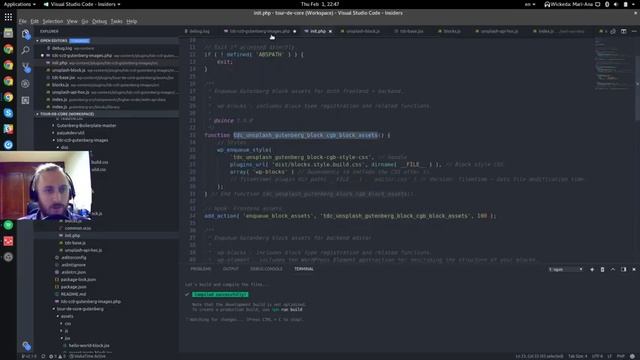The height and width of the screenshot is (360, 640).
Task: Click the editor vertical scrollbar
Action: [638, 88]
